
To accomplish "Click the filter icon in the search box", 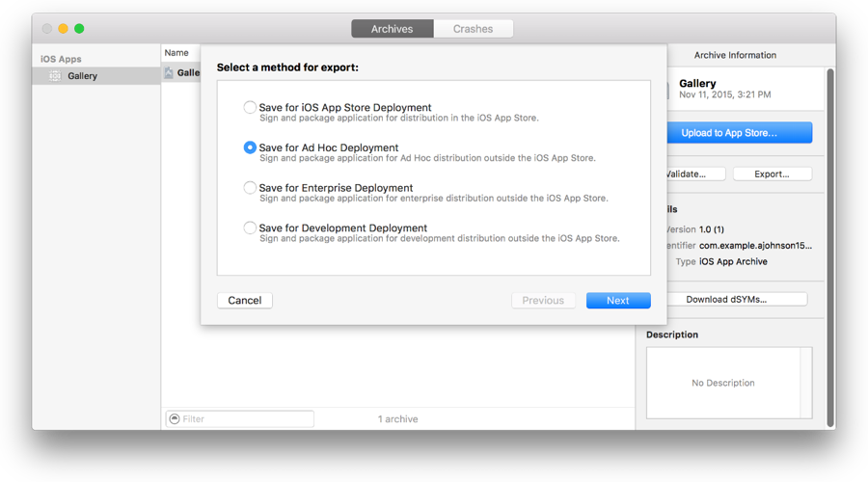I will pyautogui.click(x=175, y=419).
